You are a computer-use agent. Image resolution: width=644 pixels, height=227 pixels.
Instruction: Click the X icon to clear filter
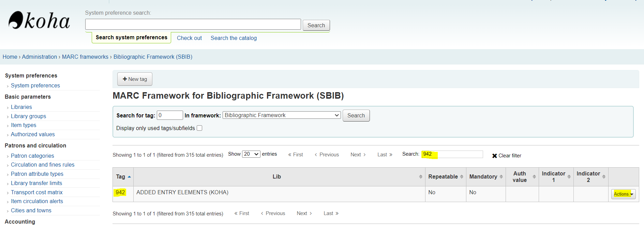point(494,156)
